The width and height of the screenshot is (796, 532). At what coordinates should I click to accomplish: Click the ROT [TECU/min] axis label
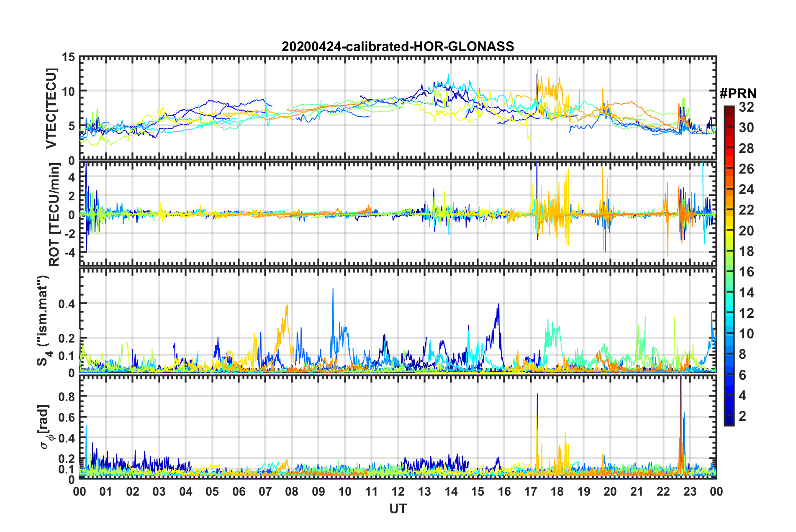[x=54, y=215]
